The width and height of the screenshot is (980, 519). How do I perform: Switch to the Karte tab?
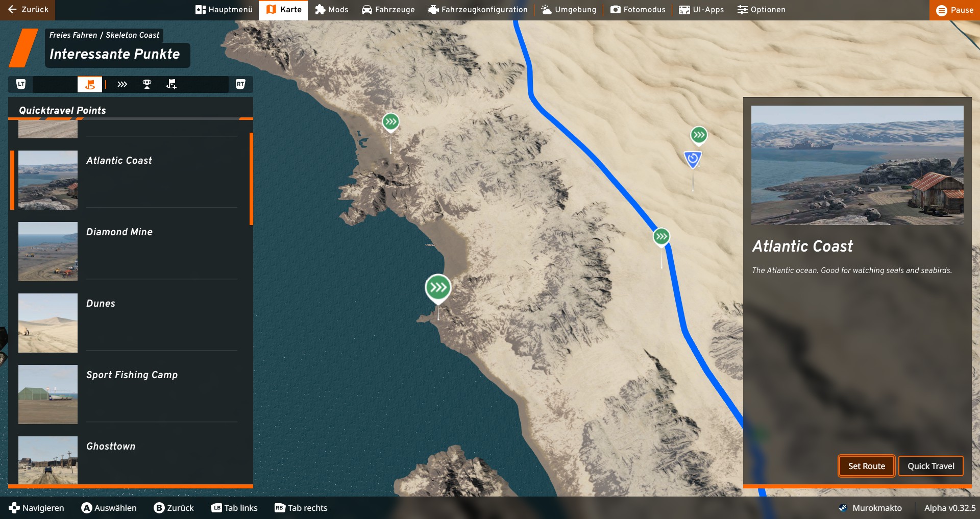click(283, 10)
